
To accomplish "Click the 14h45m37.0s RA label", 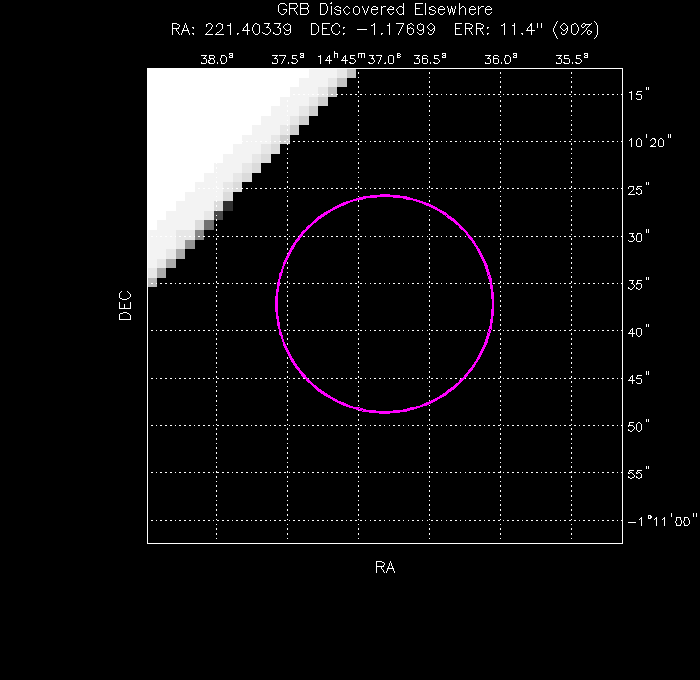I will pos(359,59).
